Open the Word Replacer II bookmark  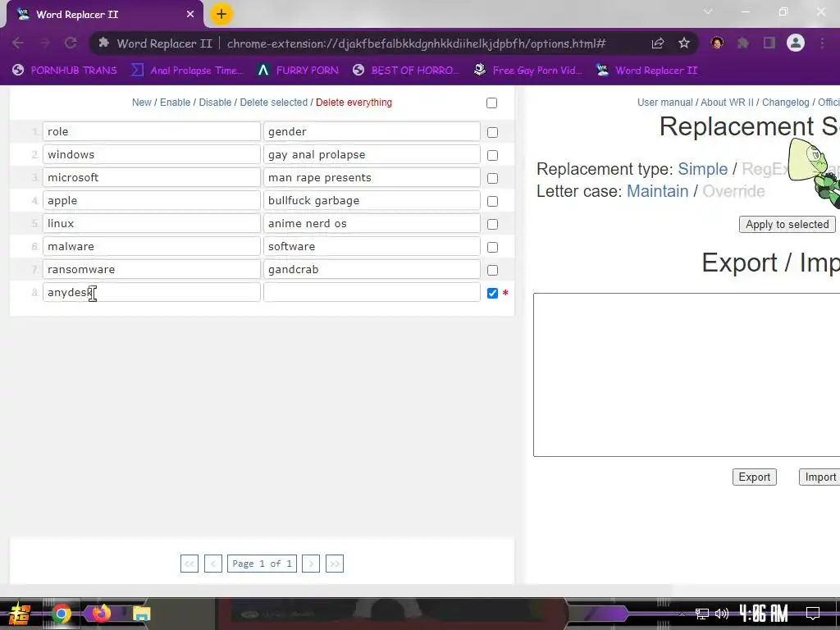point(646,71)
